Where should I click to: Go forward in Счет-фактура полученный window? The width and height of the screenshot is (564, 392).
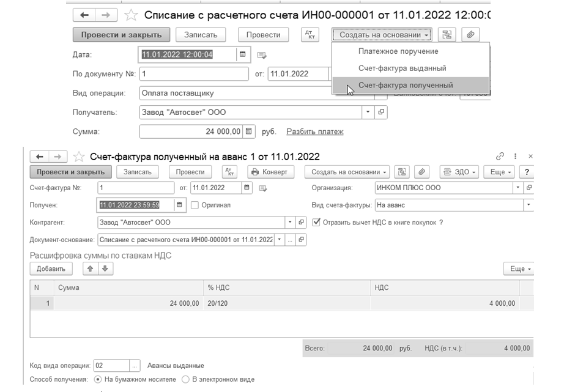click(58, 157)
